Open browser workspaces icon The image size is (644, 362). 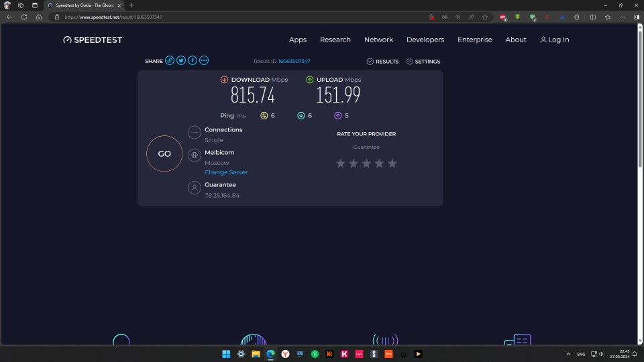(21, 5)
